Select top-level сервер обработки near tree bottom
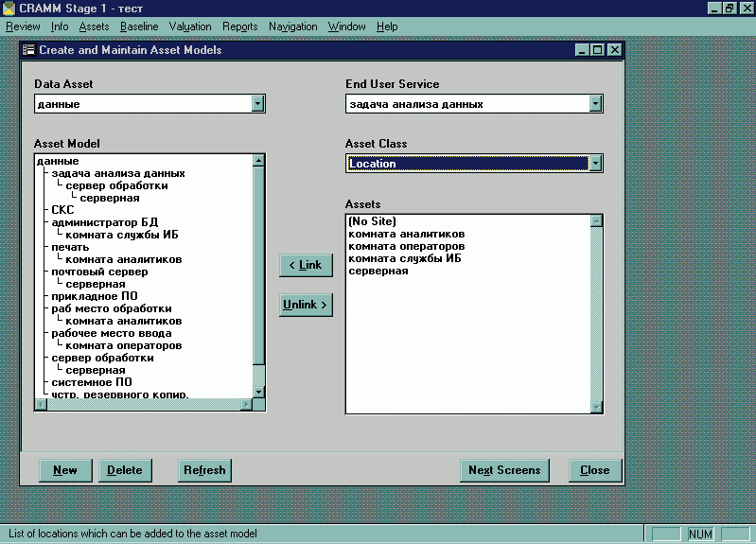 click(102, 358)
